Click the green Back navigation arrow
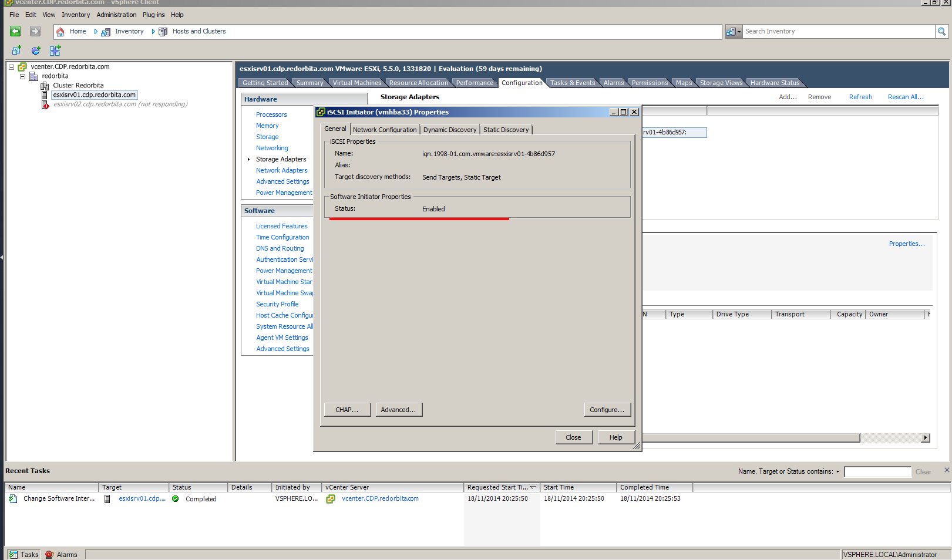This screenshot has width=952, height=560. [15, 32]
